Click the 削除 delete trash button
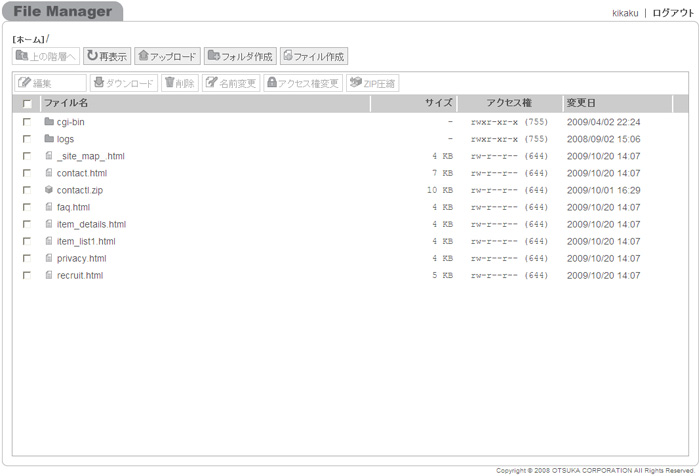Viewport: 700px width, 476px height. (x=180, y=83)
